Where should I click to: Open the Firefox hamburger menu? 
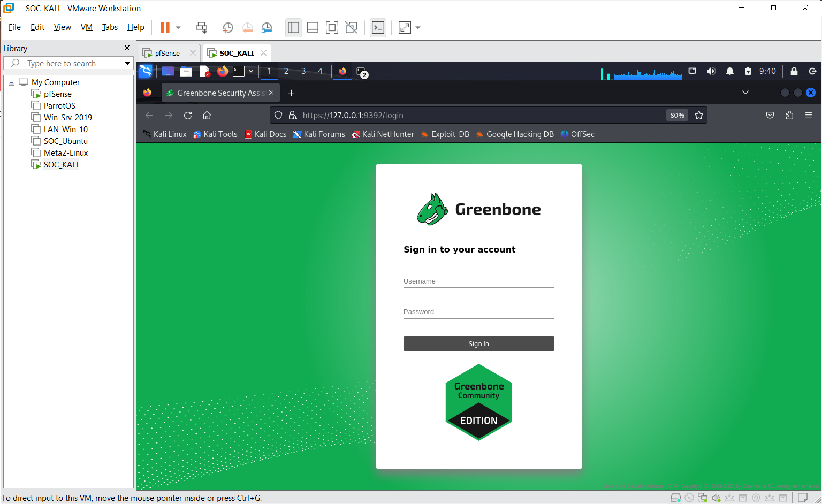[x=809, y=115]
